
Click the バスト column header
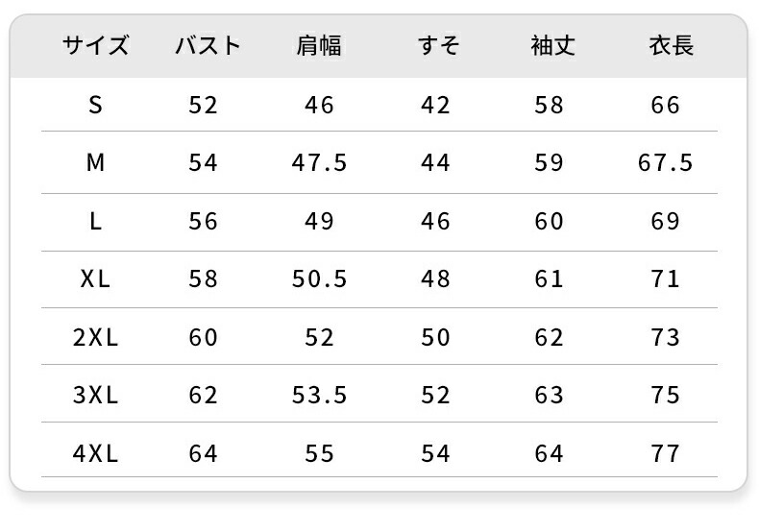[208, 46]
